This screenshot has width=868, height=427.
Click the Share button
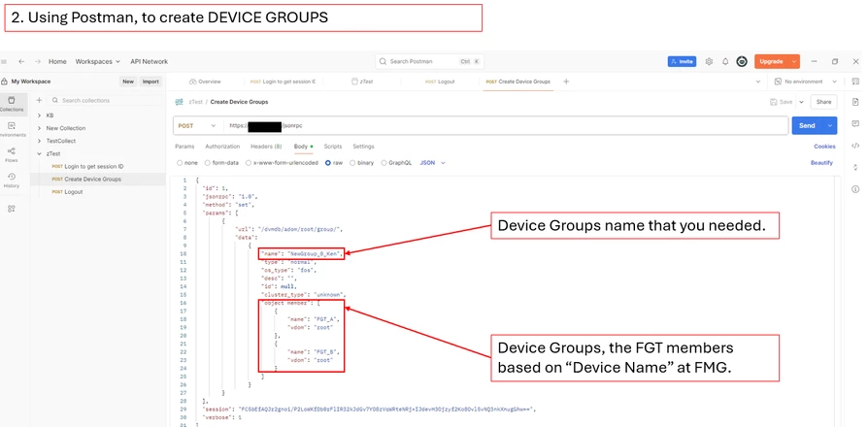coord(823,102)
